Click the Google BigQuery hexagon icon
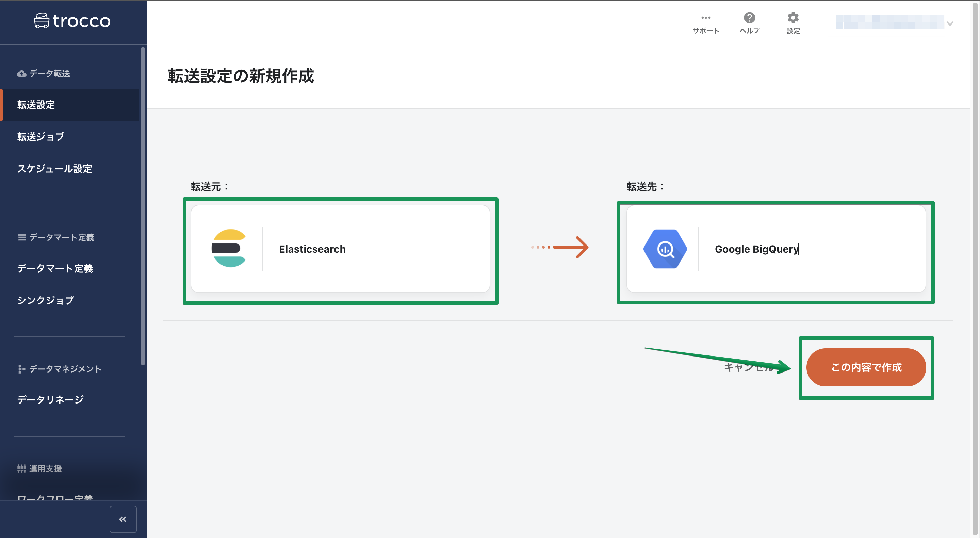 (665, 249)
